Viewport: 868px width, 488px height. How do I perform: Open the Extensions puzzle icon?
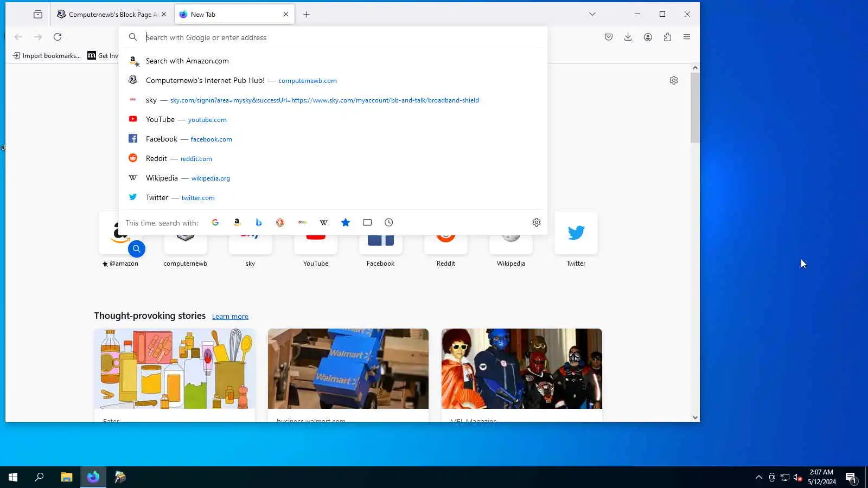tap(667, 37)
